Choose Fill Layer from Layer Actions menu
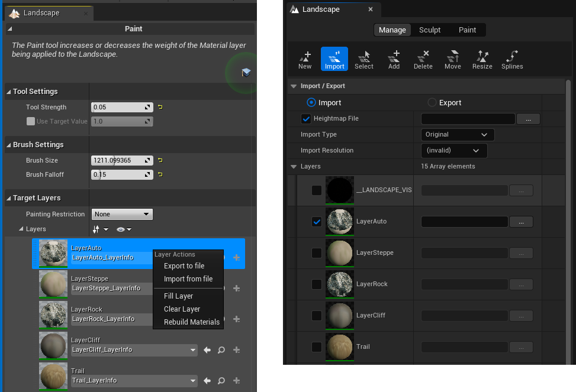The width and height of the screenshot is (576, 392). click(x=179, y=296)
